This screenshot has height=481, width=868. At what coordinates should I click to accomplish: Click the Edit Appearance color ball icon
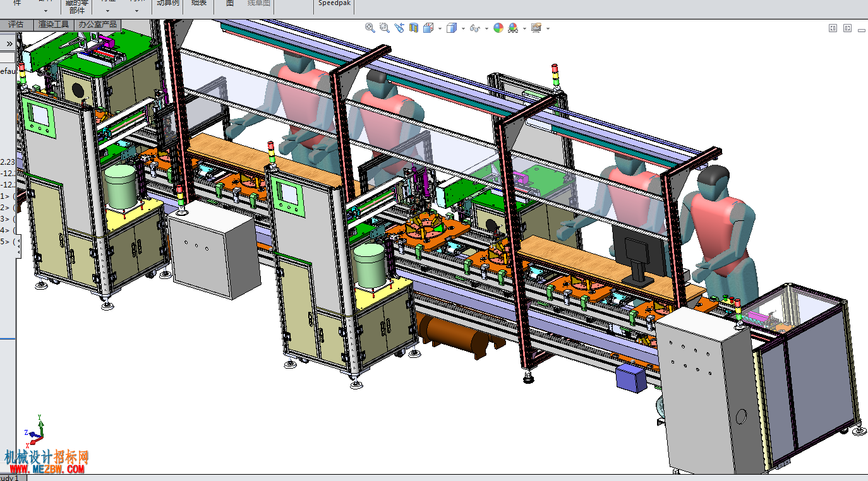click(498, 28)
